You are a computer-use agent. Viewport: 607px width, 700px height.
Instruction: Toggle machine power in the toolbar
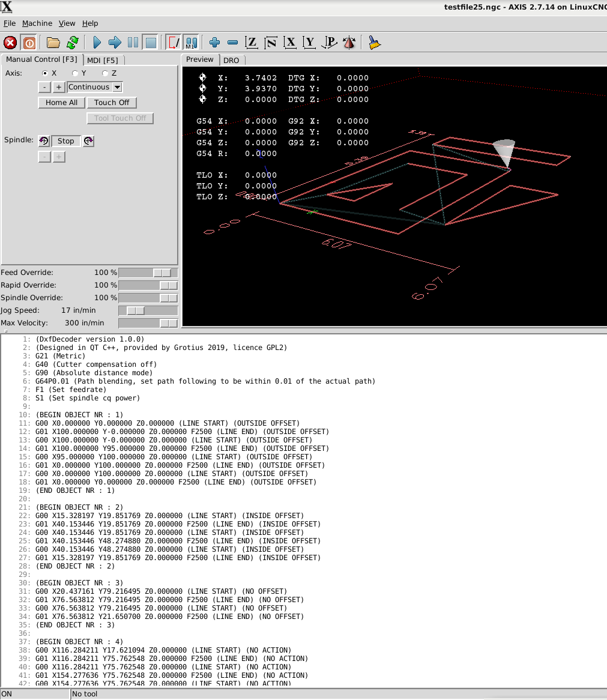29,43
